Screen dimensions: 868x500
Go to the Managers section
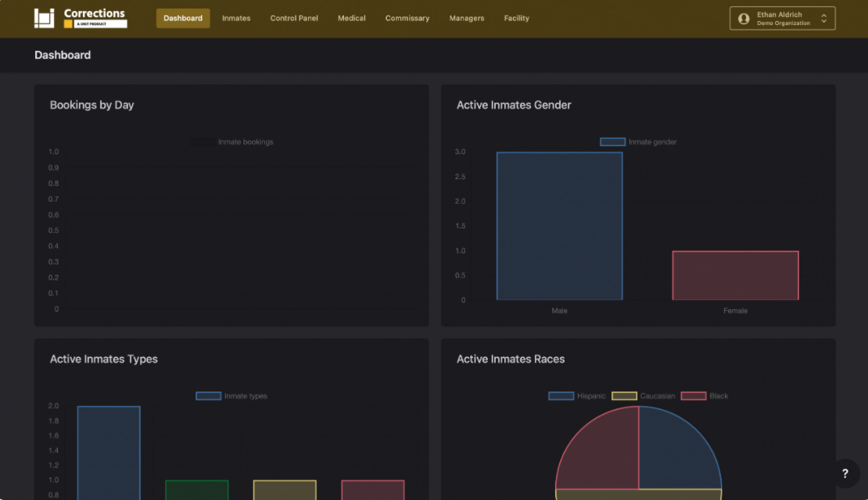click(467, 18)
